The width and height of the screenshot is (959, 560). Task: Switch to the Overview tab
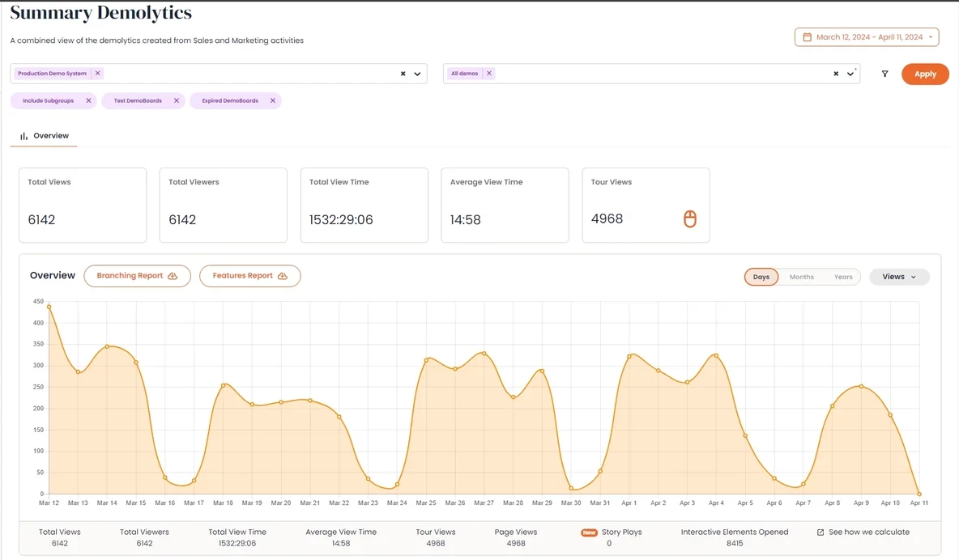pos(45,136)
